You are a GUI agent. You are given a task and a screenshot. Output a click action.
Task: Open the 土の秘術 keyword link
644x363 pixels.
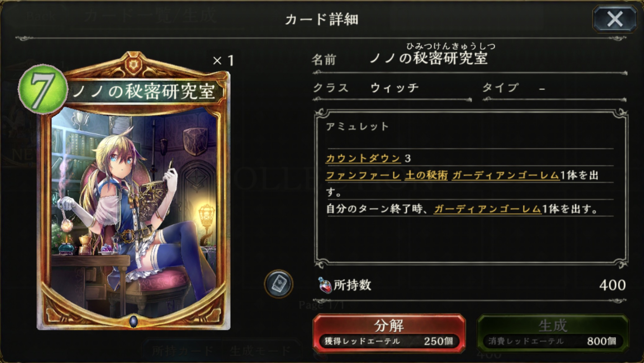426,175
